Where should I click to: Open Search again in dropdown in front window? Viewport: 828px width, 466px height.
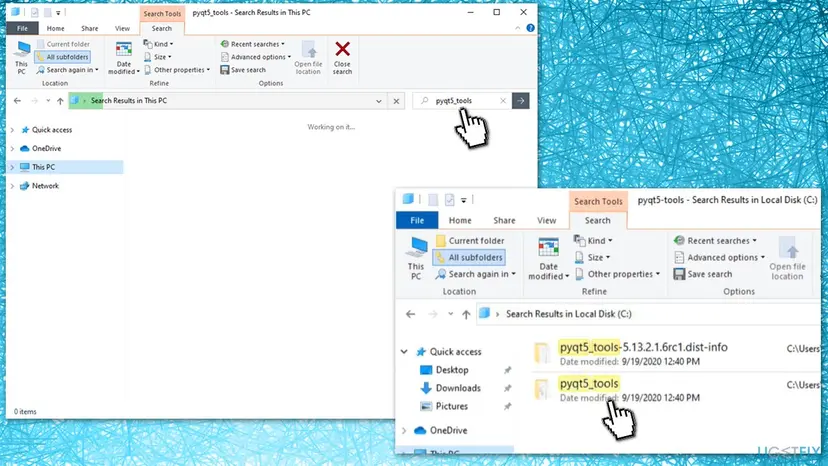(476, 274)
